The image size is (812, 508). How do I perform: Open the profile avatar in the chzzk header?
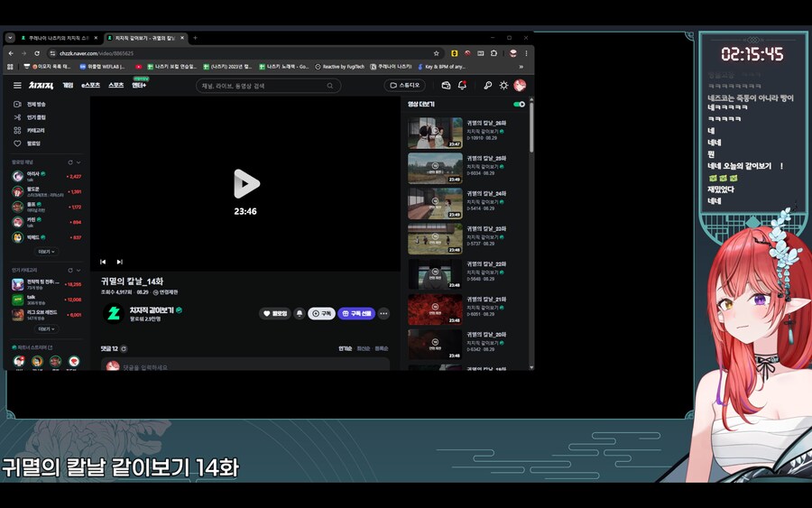(x=520, y=86)
